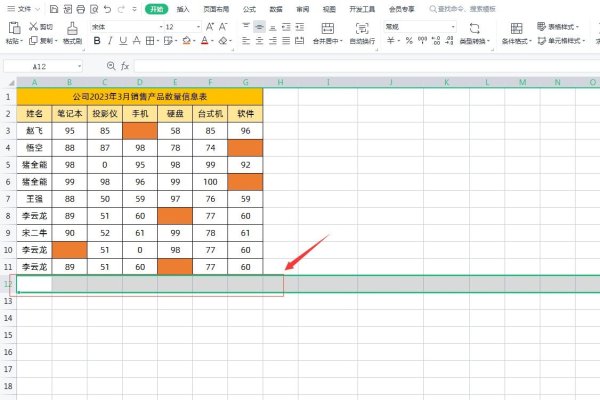Open the 会员专享 member tab
This screenshot has width=600, height=400.
click(402, 9)
